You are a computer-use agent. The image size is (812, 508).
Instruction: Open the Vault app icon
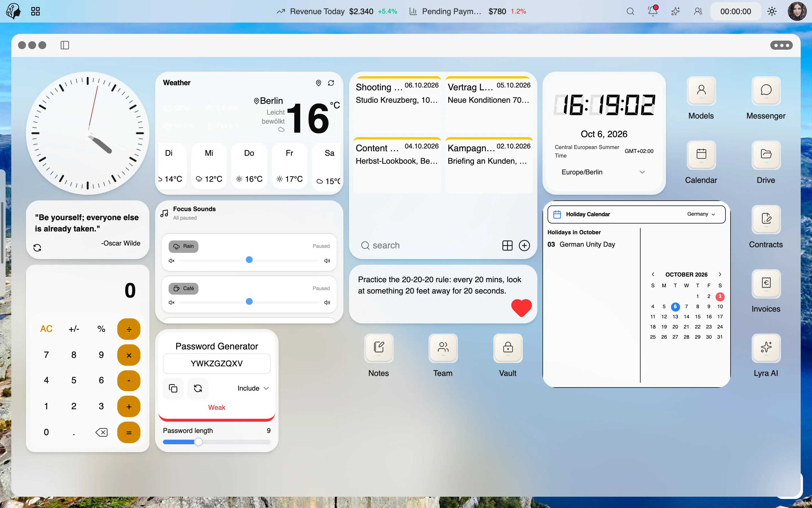click(x=508, y=348)
